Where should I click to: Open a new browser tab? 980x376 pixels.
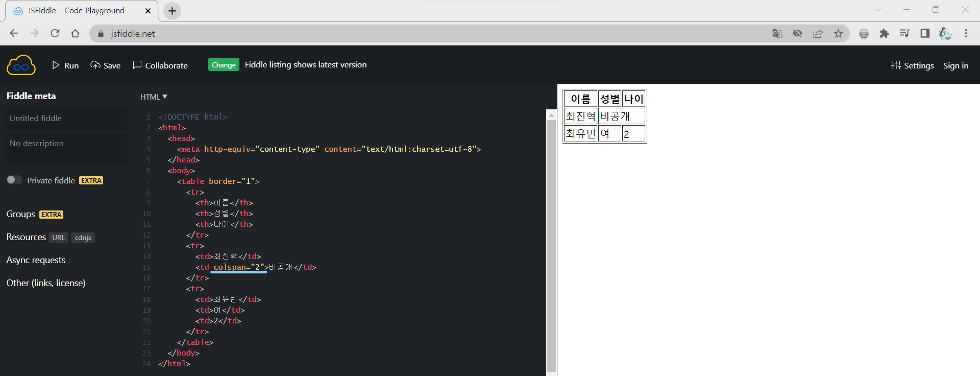173,11
